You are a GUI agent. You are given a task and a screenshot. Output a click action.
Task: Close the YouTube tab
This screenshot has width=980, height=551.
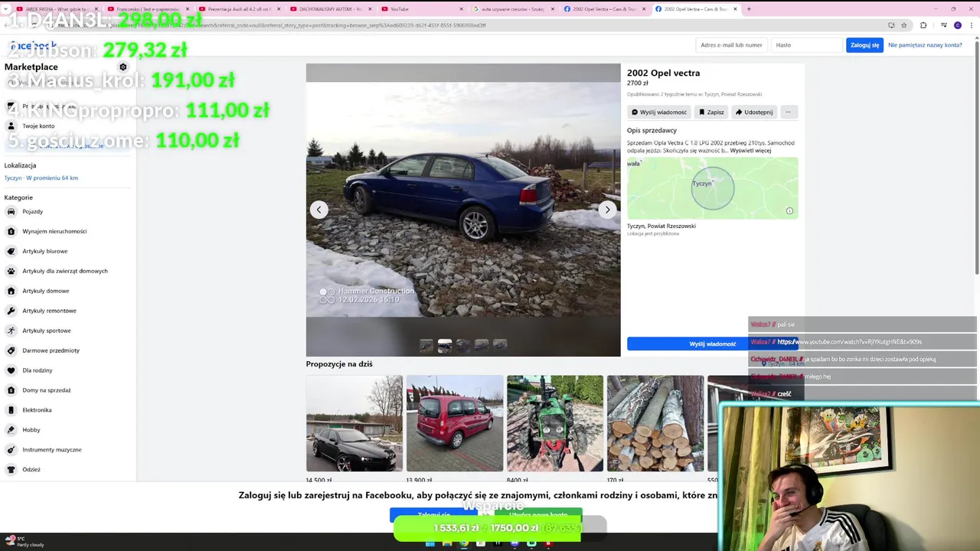[461, 9]
